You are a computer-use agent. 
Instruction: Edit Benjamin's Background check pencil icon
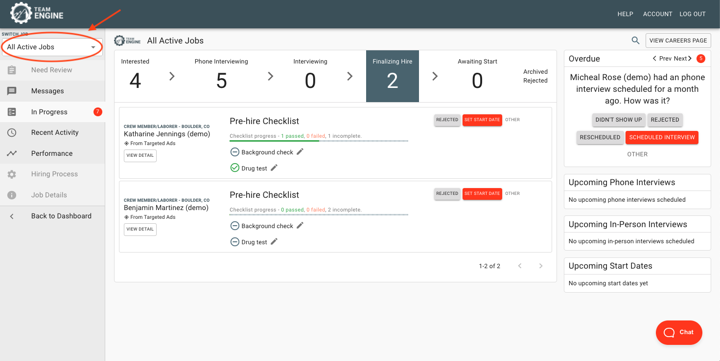tap(300, 225)
